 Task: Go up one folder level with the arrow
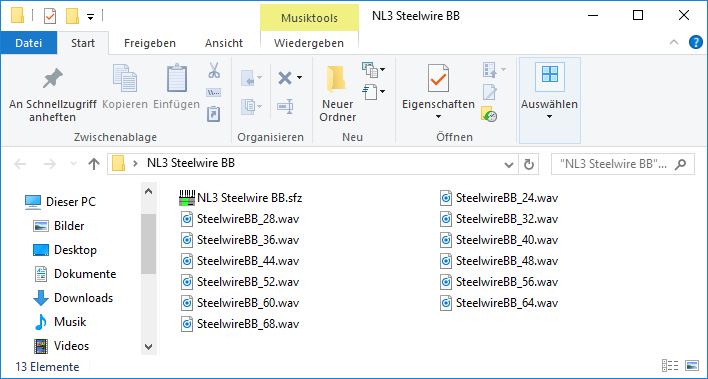pos(94,164)
